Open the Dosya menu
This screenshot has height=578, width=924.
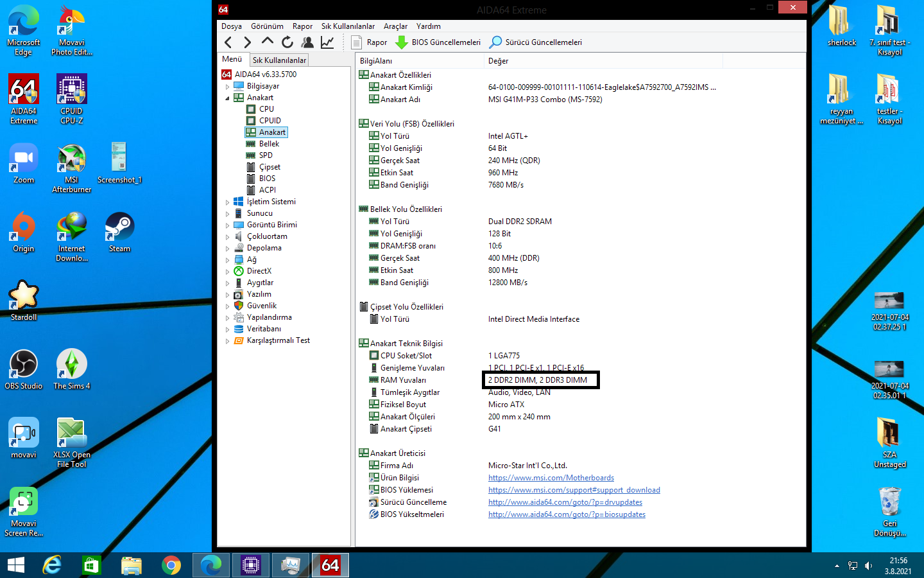[x=232, y=26]
